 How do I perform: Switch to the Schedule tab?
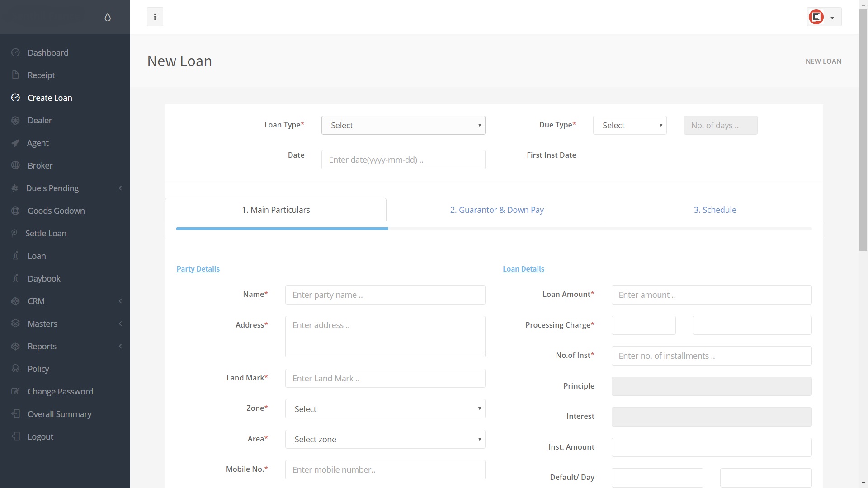tap(715, 210)
